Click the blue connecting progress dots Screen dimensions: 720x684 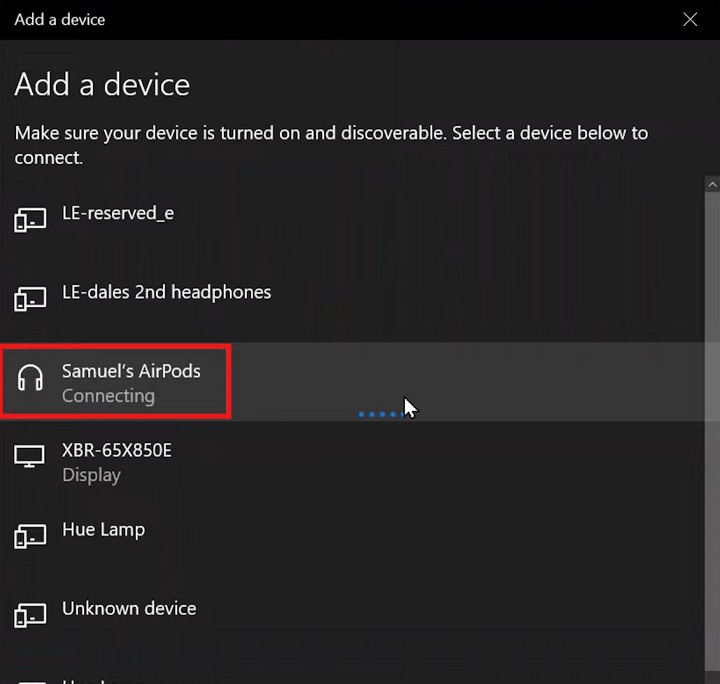click(380, 414)
